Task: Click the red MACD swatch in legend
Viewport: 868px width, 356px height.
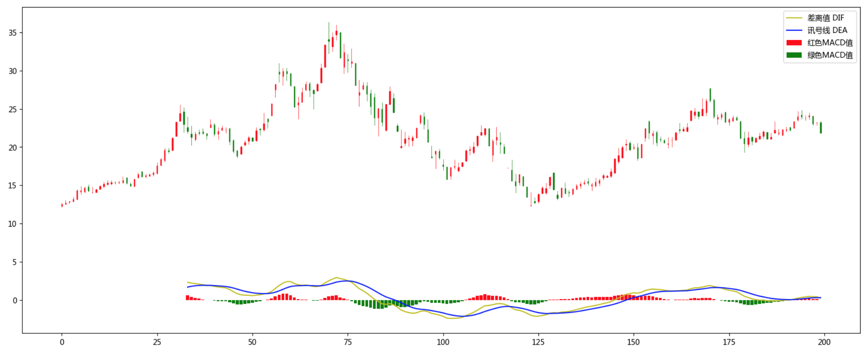Action: pyautogui.click(x=794, y=43)
